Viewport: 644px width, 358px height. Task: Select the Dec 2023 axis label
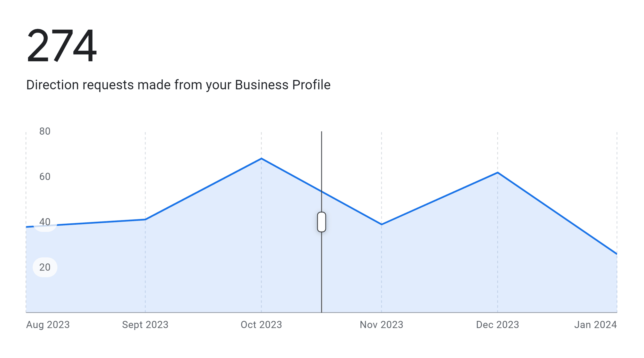497,325
